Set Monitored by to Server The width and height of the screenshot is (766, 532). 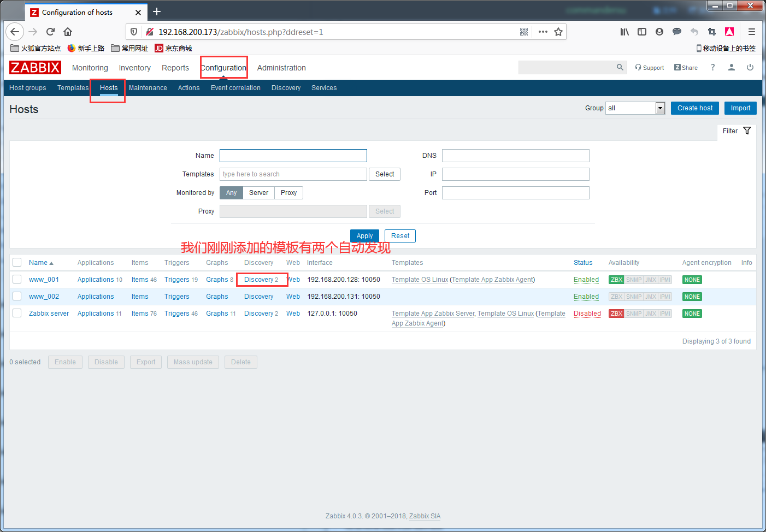click(x=258, y=193)
